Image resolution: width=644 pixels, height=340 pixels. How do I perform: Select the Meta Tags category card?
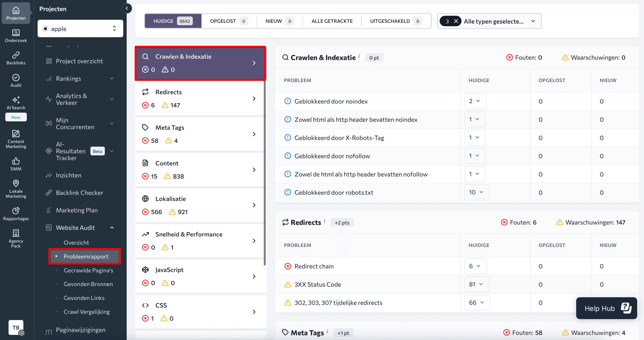pyautogui.click(x=200, y=134)
